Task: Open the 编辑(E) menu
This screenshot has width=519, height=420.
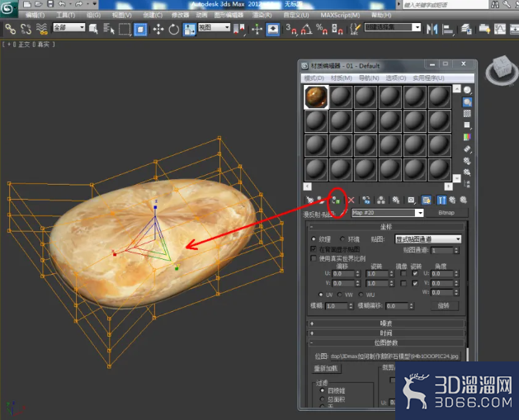Action: [x=35, y=15]
